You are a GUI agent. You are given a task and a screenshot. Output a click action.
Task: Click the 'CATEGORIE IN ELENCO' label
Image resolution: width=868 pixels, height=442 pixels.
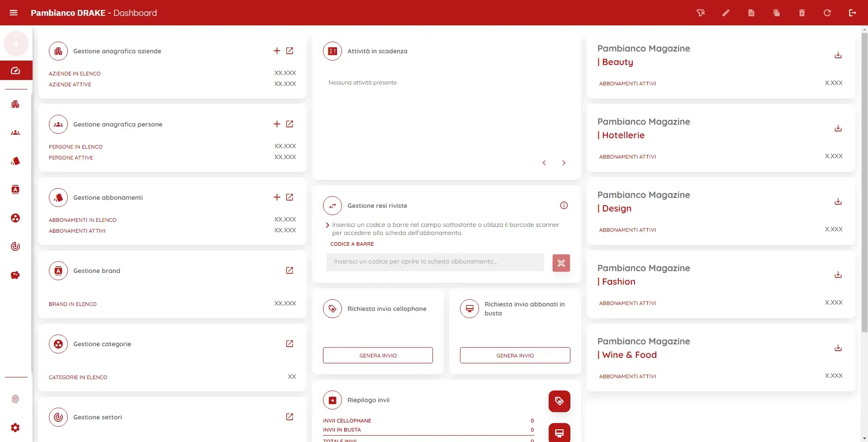78,377
